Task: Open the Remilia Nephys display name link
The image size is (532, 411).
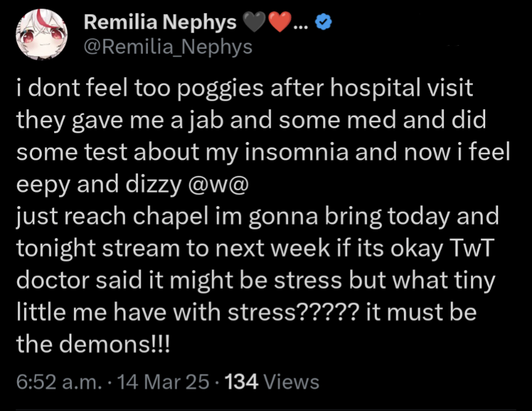Action: 160,23
